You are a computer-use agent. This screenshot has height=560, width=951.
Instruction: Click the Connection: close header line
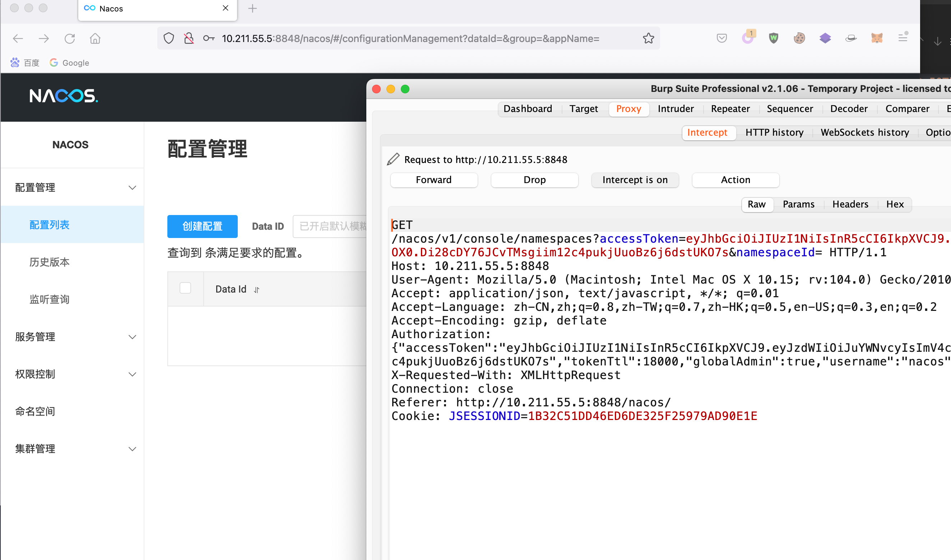point(452,389)
